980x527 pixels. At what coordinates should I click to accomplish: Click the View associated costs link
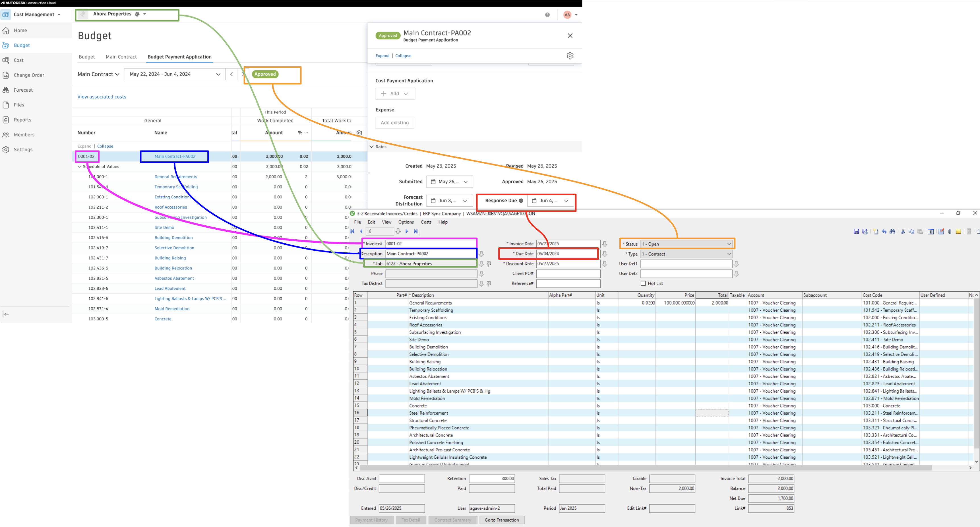click(x=102, y=97)
